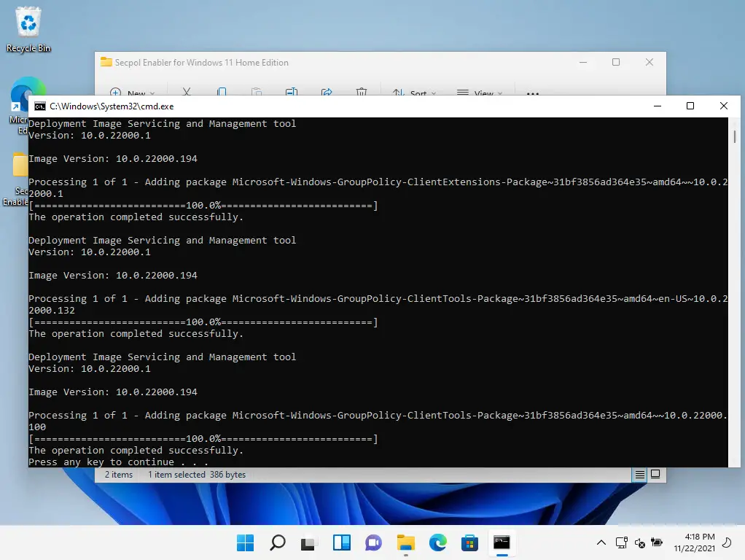The width and height of the screenshot is (745, 560).
Task: Open the Recycle Bin desktop icon
Action: pyautogui.click(x=28, y=29)
